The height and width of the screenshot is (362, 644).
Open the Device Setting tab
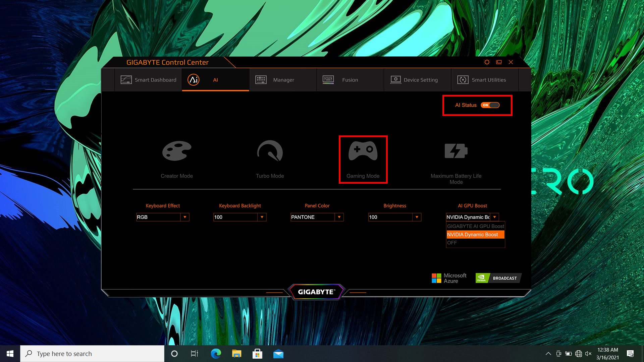point(418,80)
